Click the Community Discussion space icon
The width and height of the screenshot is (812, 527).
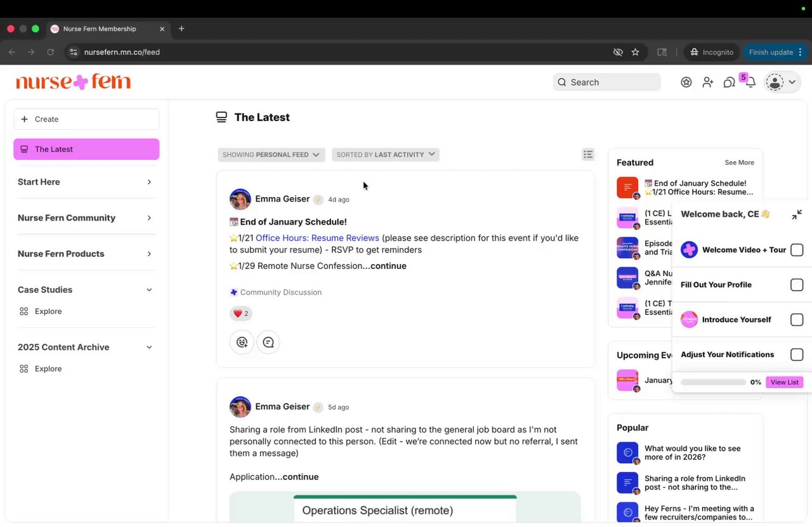pos(233,292)
